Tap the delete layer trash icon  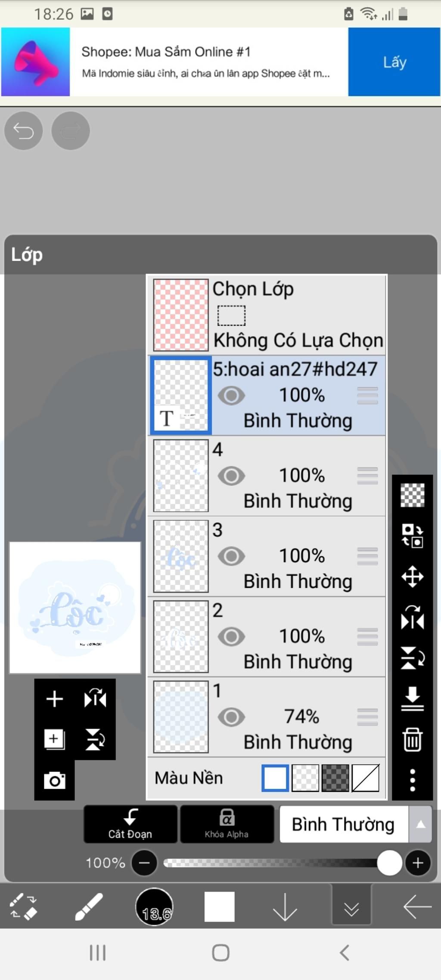point(412,740)
